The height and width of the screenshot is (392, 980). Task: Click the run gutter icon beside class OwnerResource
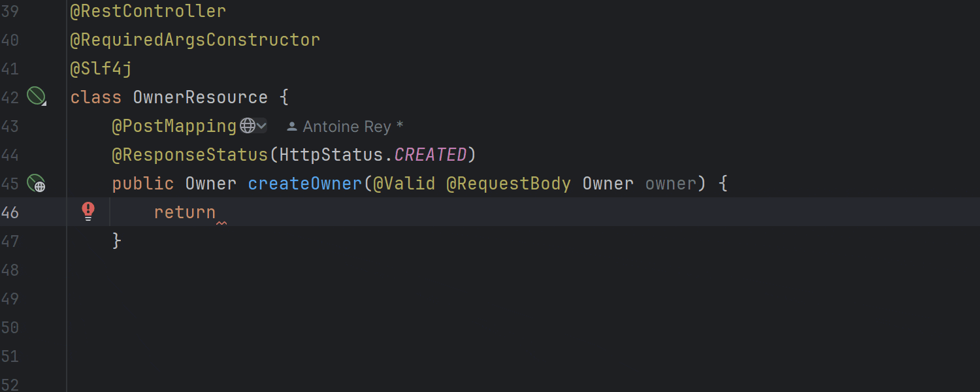[36, 96]
